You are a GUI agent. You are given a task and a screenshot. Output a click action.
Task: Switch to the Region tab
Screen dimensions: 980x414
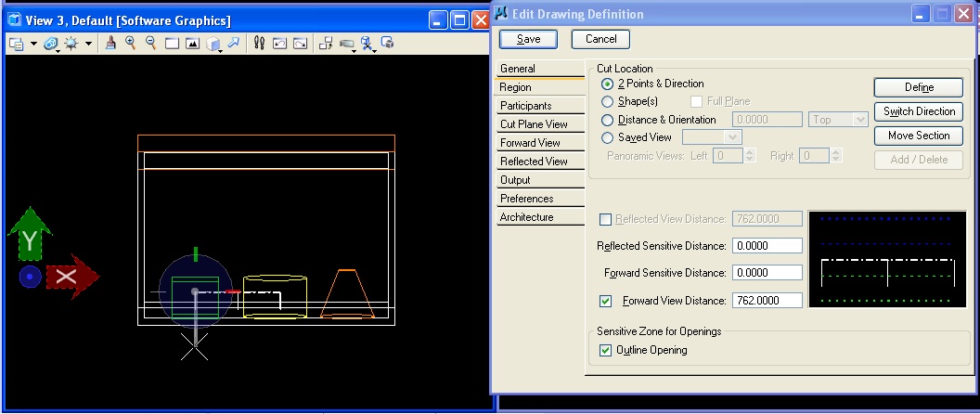539,87
